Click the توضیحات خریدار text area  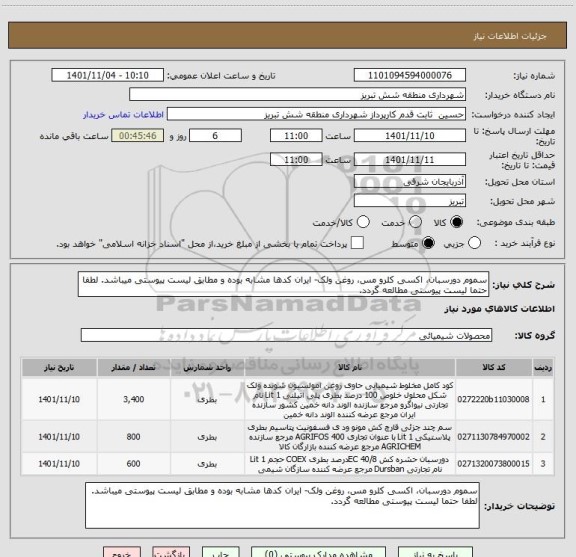[282, 506]
